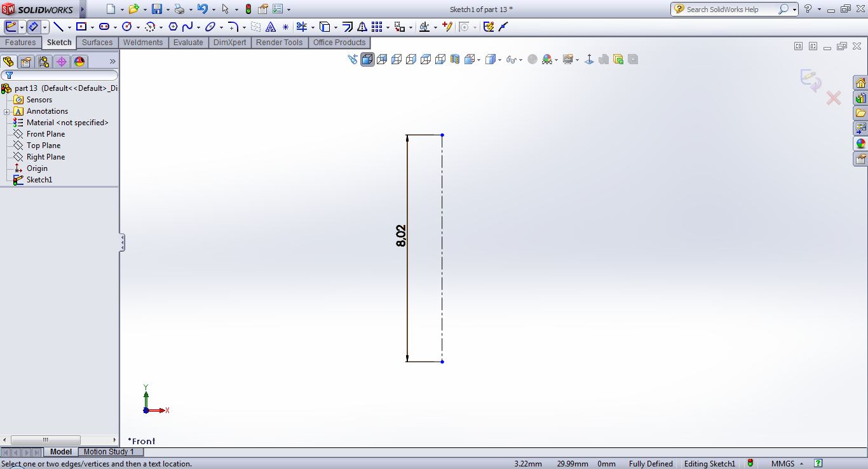Open Appearances tab in right task pane
Screen dimensions: 868x469
tap(860, 144)
